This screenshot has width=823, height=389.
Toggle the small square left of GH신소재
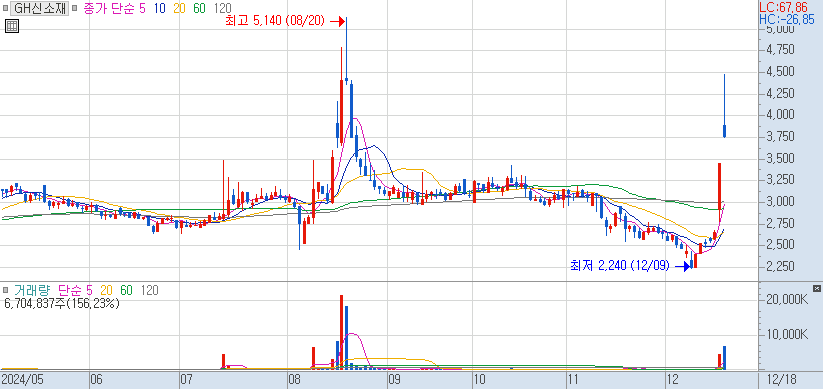(x=5, y=8)
